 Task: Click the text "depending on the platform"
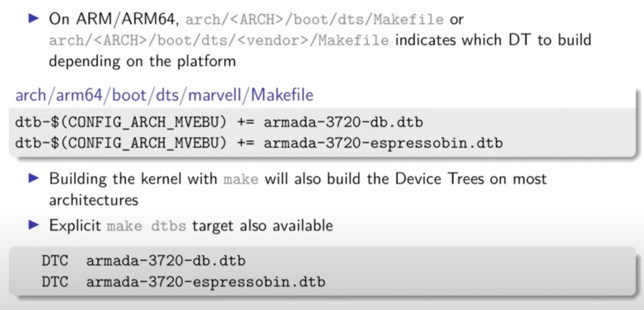142,62
